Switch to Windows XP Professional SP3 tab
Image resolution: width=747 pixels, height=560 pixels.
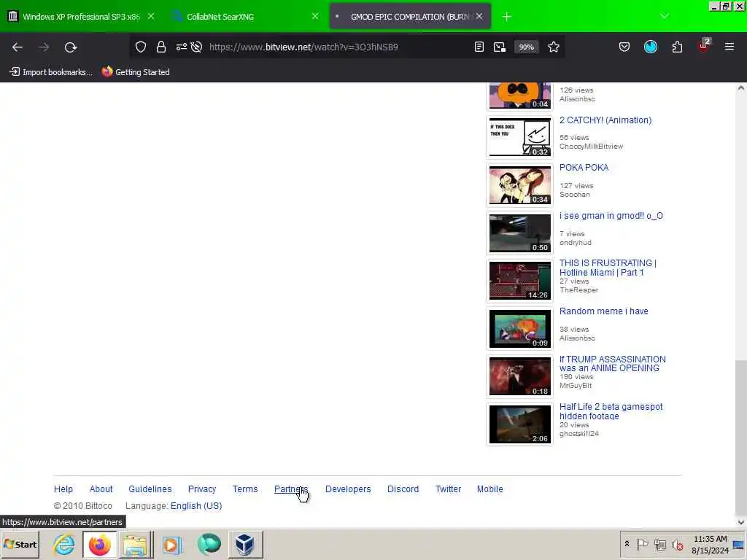(x=82, y=17)
